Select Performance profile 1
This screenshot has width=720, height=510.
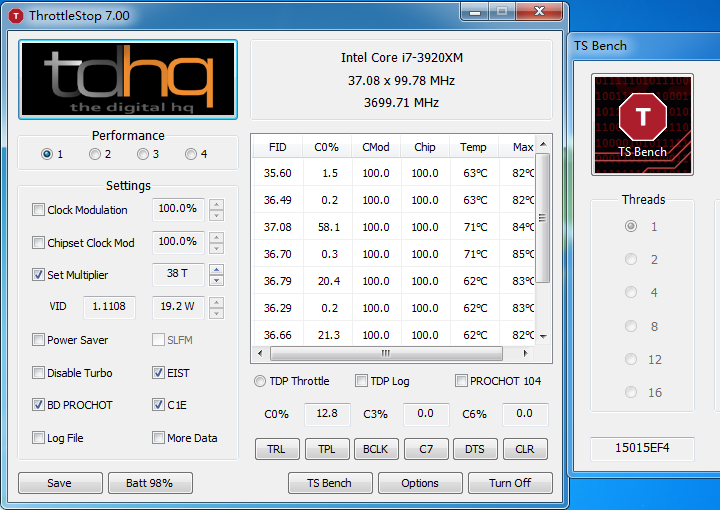pyautogui.click(x=46, y=154)
